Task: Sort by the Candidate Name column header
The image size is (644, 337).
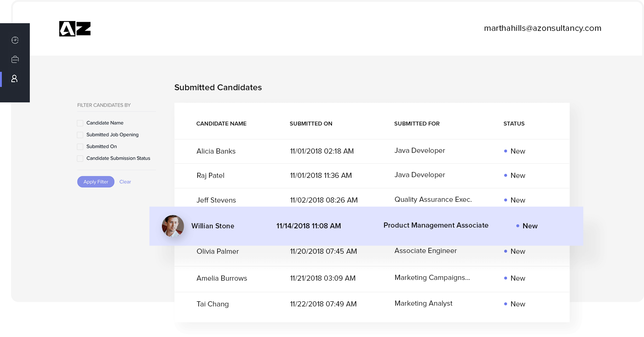Action: (221, 124)
